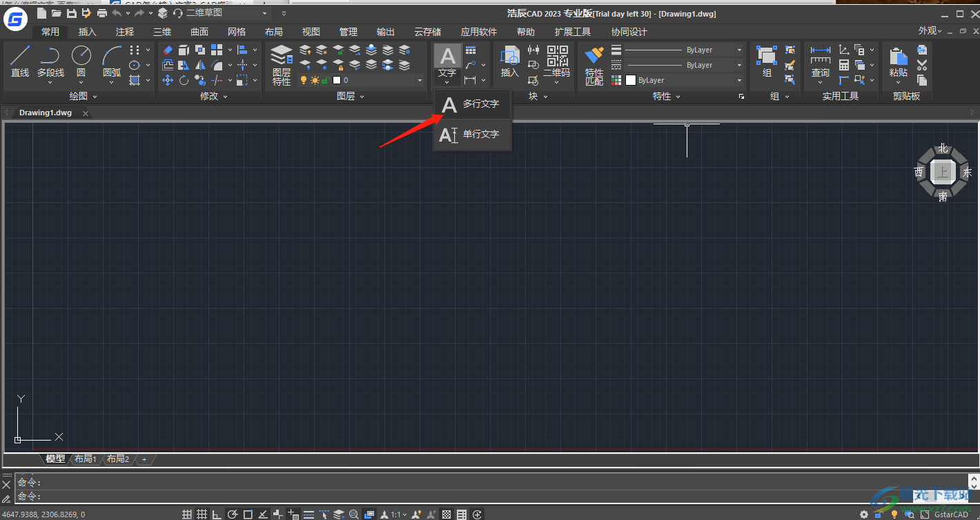Switch to the 视图 ribbon tab
The height and width of the screenshot is (520, 980).
311,32
